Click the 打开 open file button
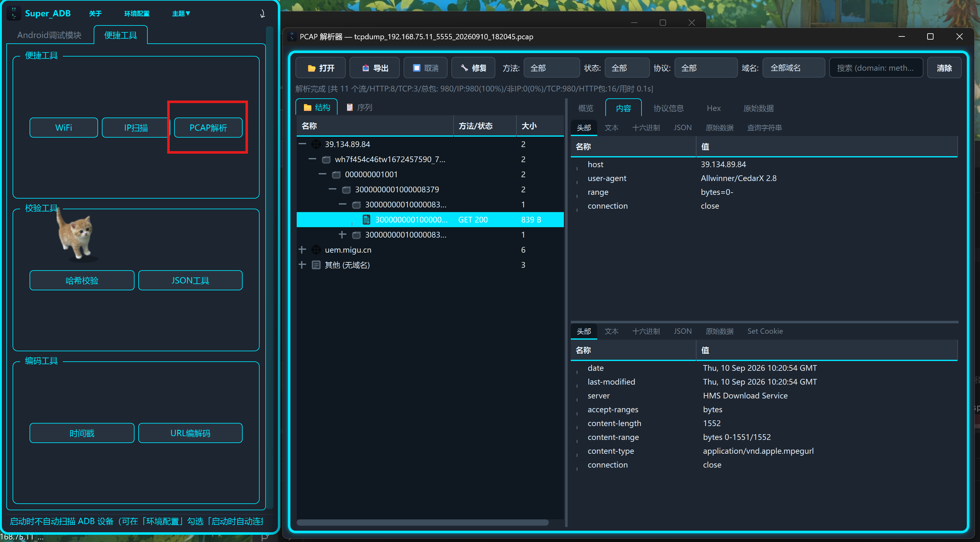Image resolution: width=980 pixels, height=542 pixels. 321,68
